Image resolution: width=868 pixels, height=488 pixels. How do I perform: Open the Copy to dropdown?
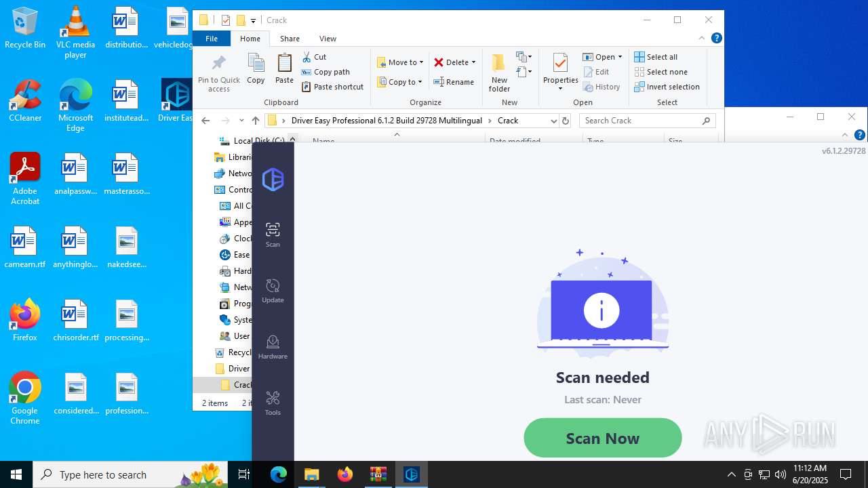400,82
